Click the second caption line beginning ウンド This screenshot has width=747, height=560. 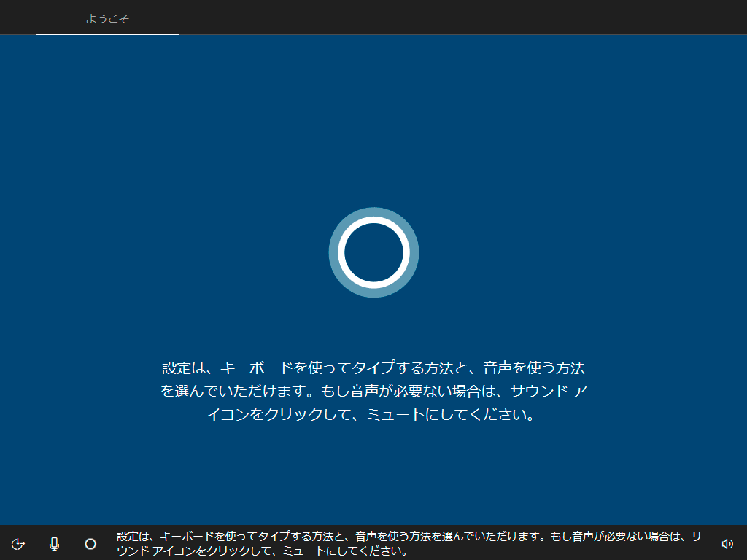(x=263, y=551)
